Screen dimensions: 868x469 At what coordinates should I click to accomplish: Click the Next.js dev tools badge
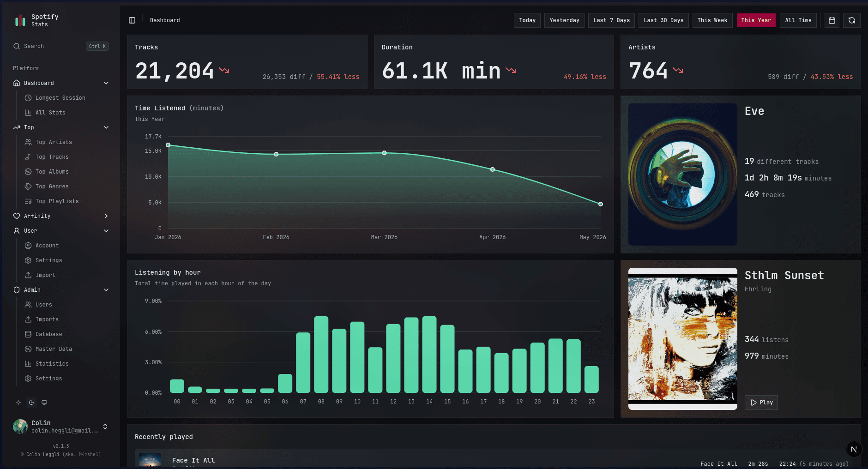click(854, 449)
